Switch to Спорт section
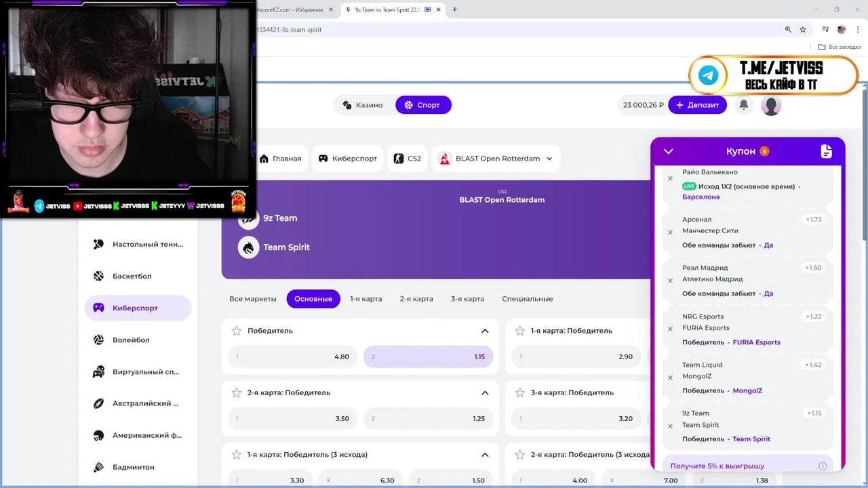868x488 pixels. click(423, 105)
